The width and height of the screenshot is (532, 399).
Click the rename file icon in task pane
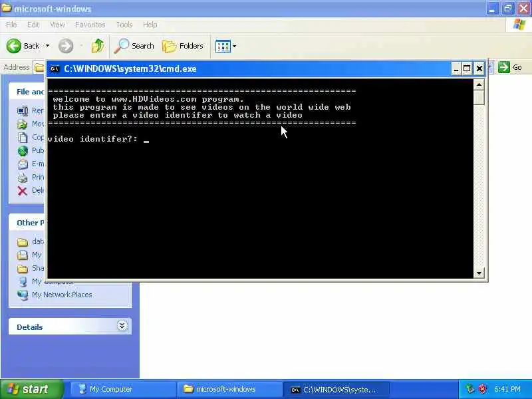pos(23,110)
